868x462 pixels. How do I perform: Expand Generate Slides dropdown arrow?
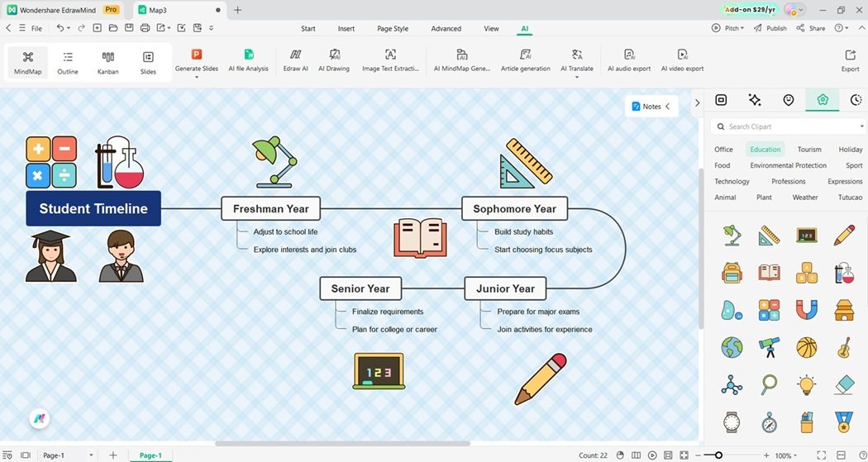pyautogui.click(x=196, y=78)
